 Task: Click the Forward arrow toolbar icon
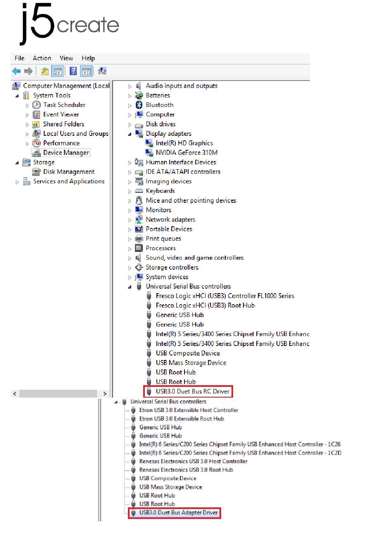pyautogui.click(x=28, y=71)
